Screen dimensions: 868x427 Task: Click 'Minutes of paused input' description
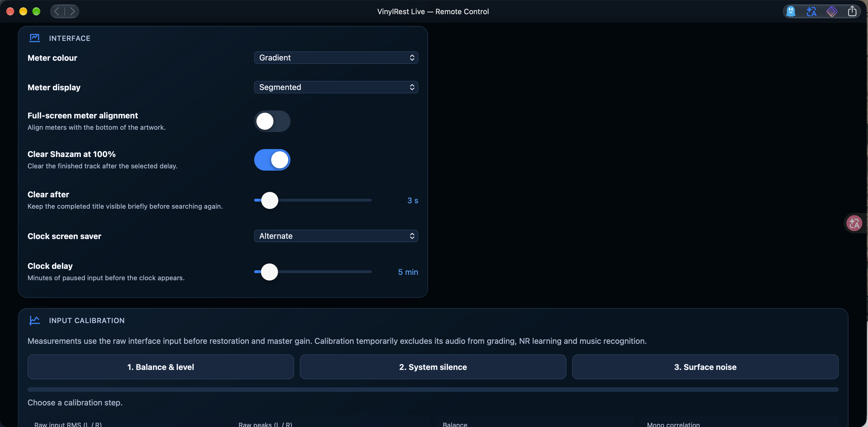(106, 278)
